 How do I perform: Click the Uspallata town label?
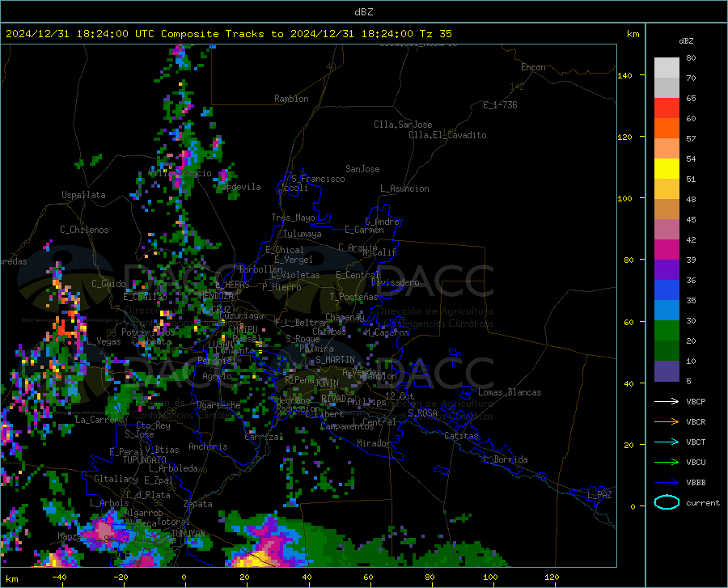[83, 195]
